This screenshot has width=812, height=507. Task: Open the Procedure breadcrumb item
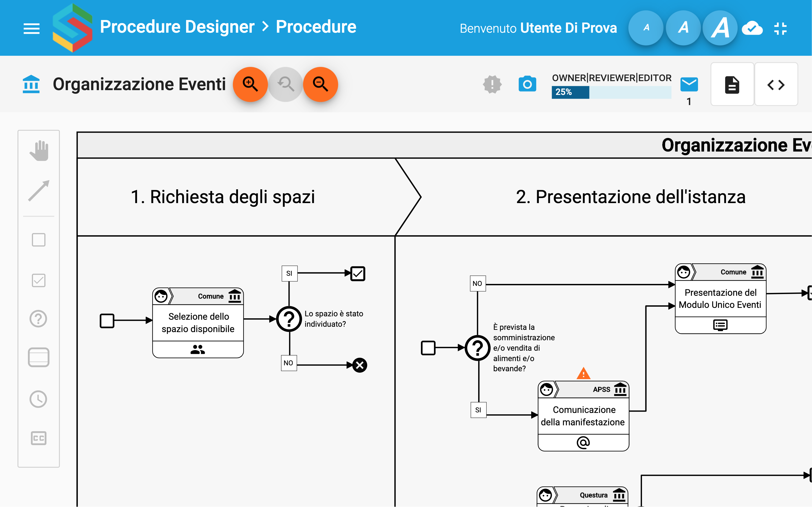(316, 27)
